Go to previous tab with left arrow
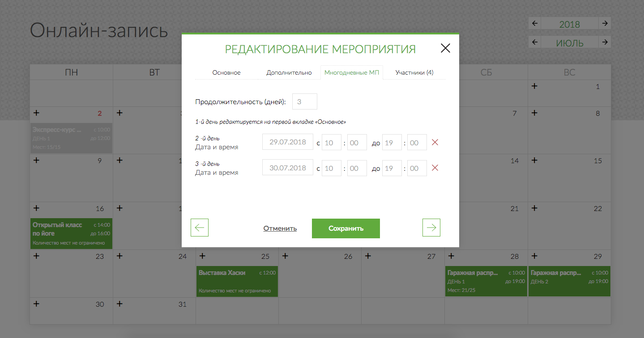 (x=200, y=228)
